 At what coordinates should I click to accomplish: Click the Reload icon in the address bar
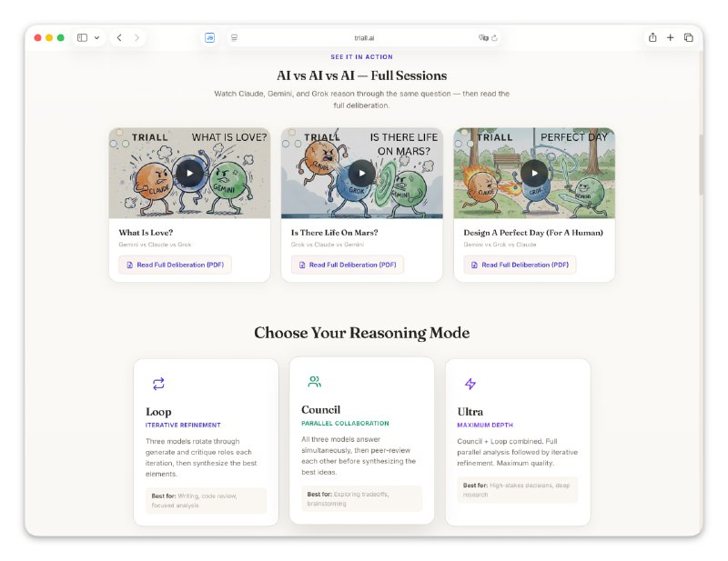coord(492,38)
